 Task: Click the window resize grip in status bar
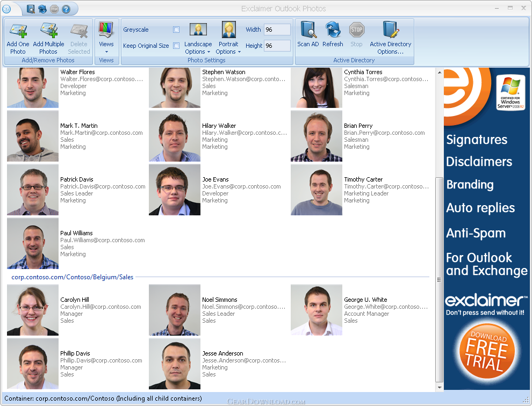(x=526, y=400)
